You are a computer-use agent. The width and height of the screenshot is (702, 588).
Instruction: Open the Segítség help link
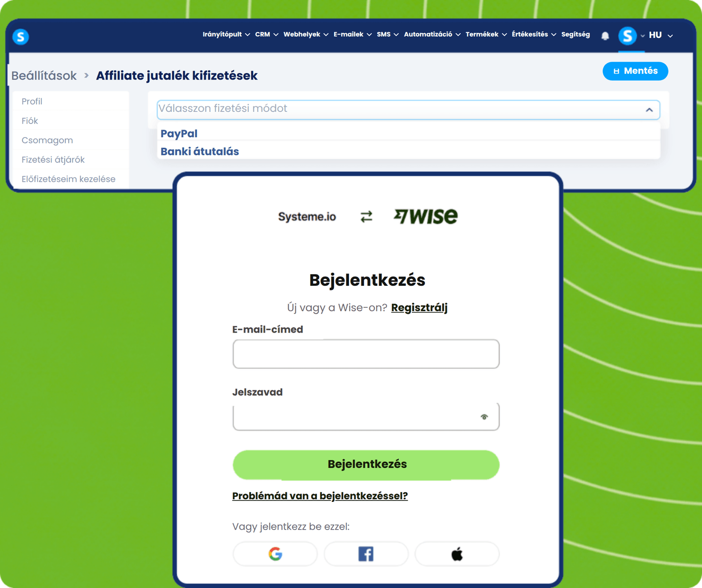click(575, 35)
